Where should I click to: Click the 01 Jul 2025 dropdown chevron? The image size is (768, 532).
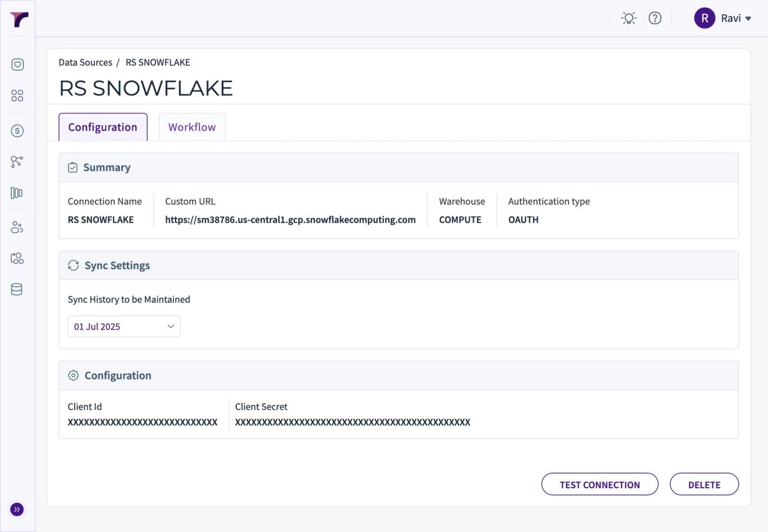(x=171, y=326)
